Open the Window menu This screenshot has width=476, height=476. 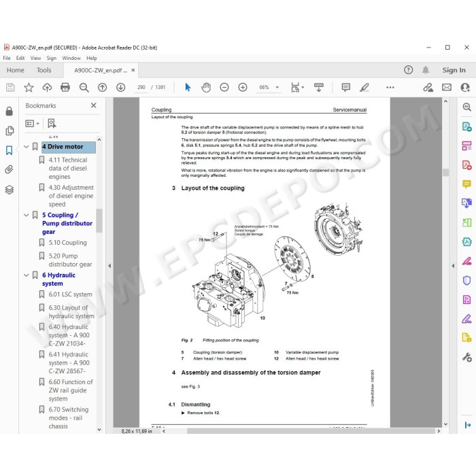(x=71, y=58)
